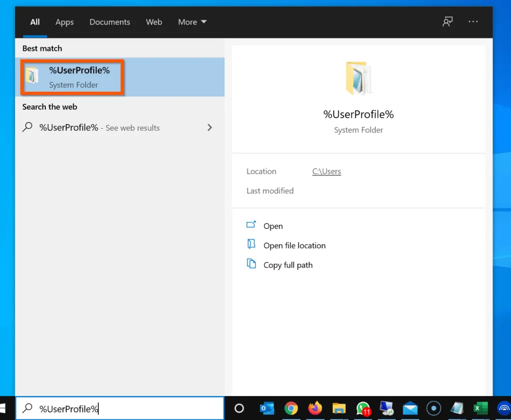Image resolution: width=511 pixels, height=420 pixels.
Task: Open the Start menu button
Action: (x=5, y=408)
